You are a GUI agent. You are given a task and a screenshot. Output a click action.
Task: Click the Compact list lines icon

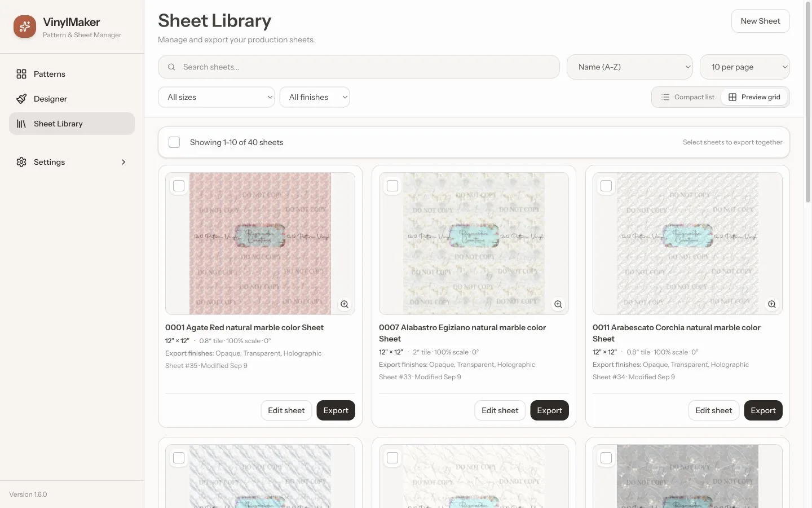click(x=665, y=97)
